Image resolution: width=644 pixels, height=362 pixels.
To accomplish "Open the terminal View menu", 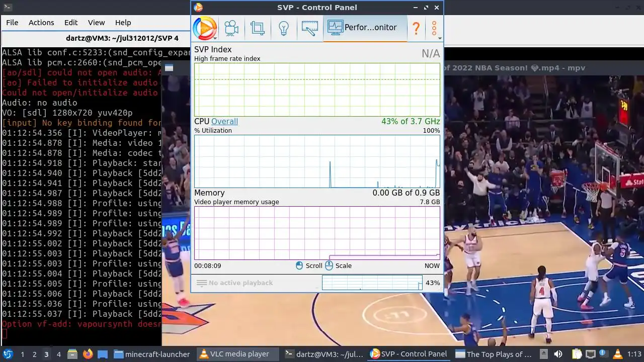I will pos(96,23).
